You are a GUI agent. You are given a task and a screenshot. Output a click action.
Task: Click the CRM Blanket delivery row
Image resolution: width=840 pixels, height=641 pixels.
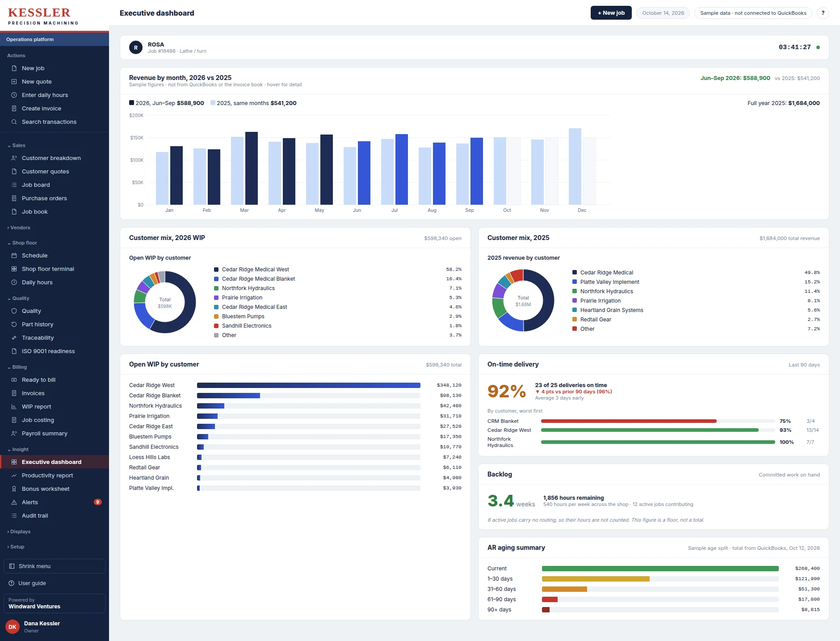click(x=654, y=421)
